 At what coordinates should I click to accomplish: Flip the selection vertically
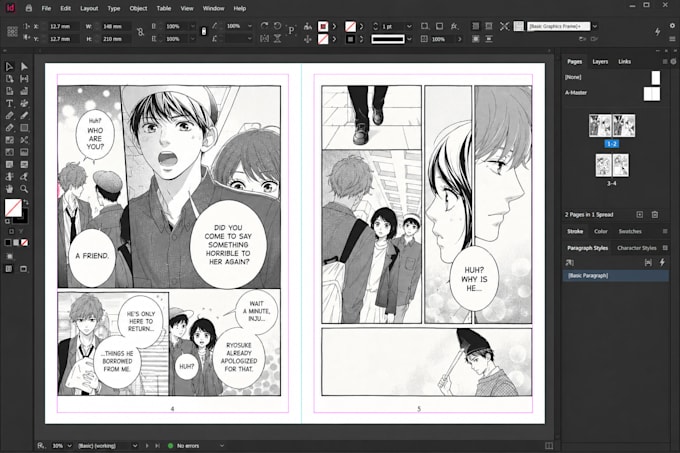point(278,39)
